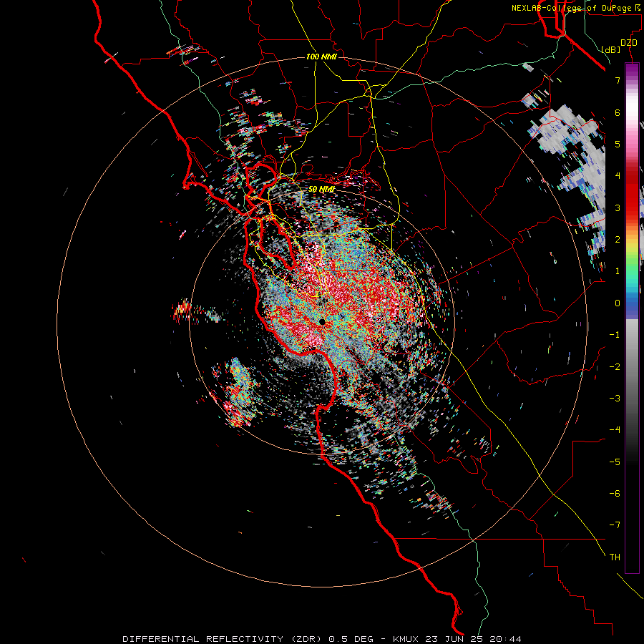The height and width of the screenshot is (644, 644).
Task: Click the 7 dB label on the scale
Action: [618, 80]
